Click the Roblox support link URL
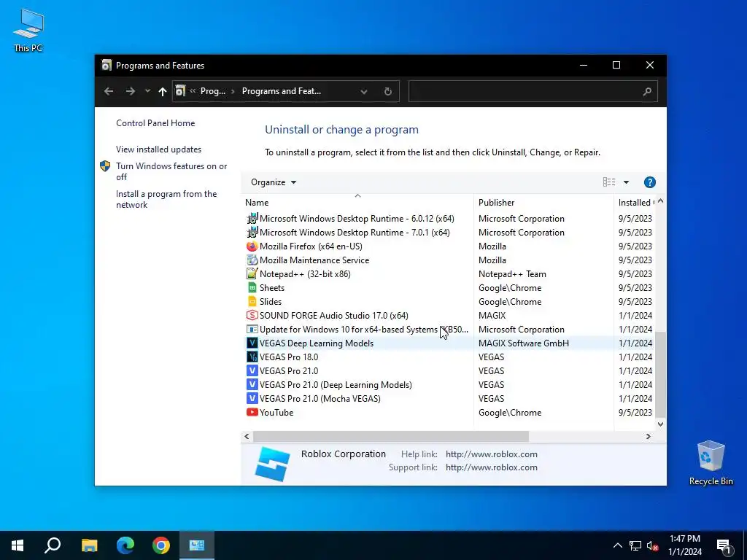 tap(491, 467)
